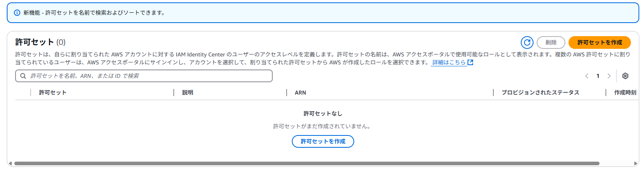Click the ARN column header
Image resolution: width=644 pixels, height=170 pixels.
(x=301, y=93)
